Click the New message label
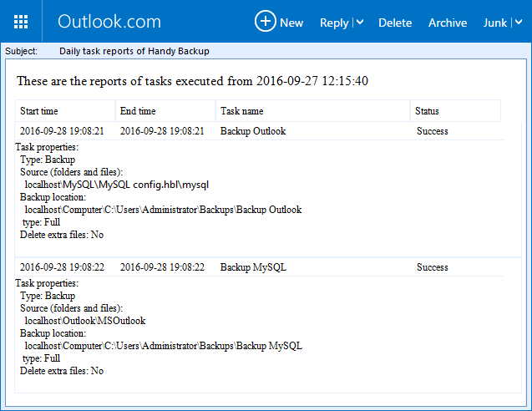Image resolution: width=532 pixels, height=411 pixels. pyautogui.click(x=291, y=23)
